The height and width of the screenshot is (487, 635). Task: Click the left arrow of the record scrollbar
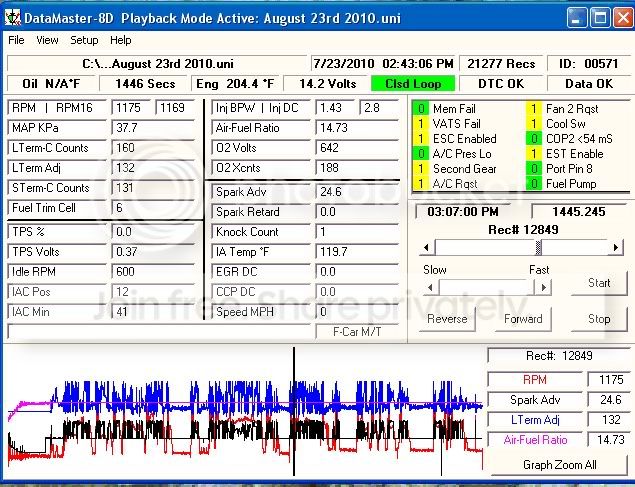426,247
